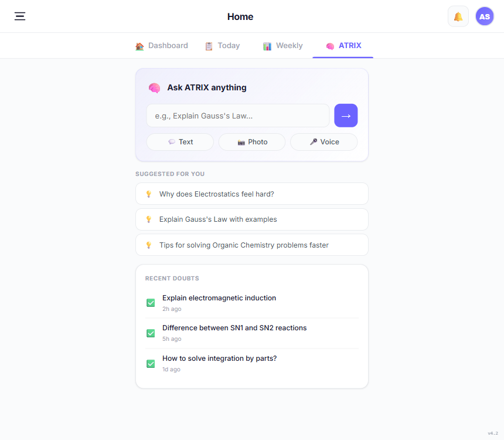Click the brain icon beside Ask ATRIX

pyautogui.click(x=154, y=87)
